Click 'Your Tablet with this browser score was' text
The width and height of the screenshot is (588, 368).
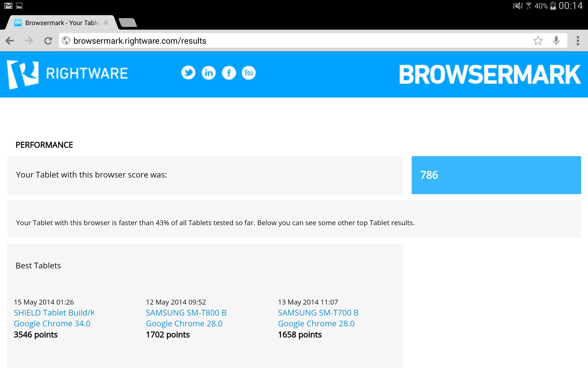point(91,175)
